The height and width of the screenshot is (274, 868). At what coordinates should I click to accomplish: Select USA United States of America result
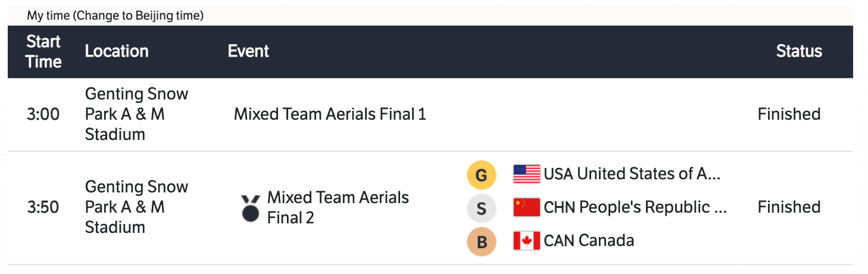tap(632, 174)
